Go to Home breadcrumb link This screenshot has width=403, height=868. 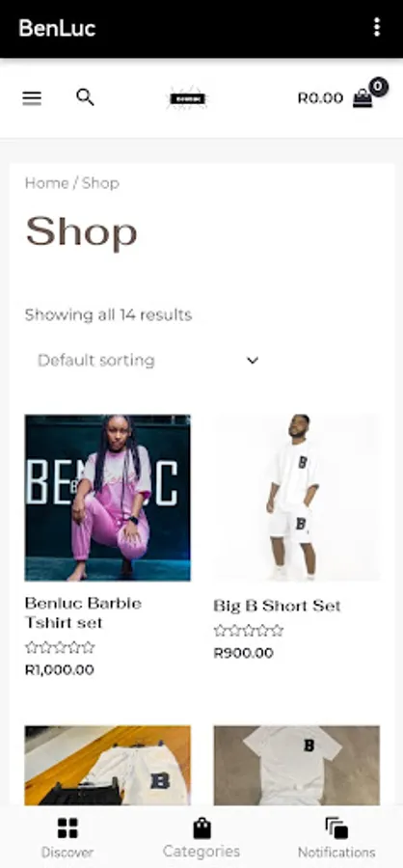[x=46, y=183]
